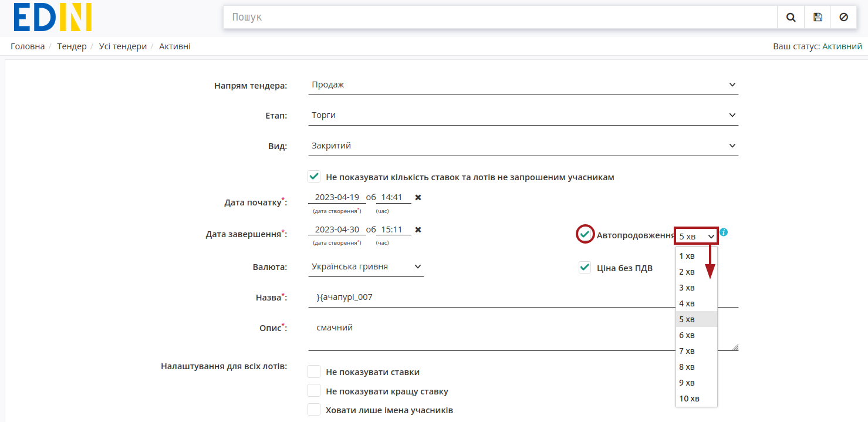Image resolution: width=868 pixels, height=422 pixels.
Task: Open the 'Усі тендери' breadcrumb link
Action: tap(123, 46)
